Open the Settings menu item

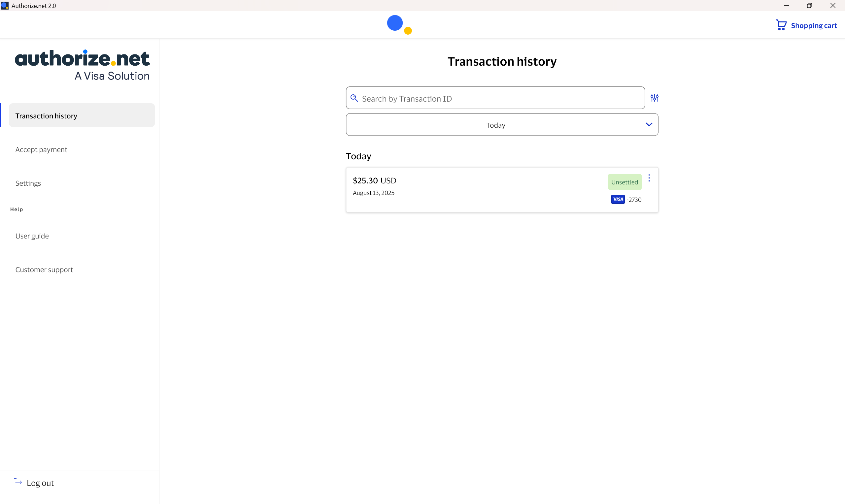click(28, 183)
